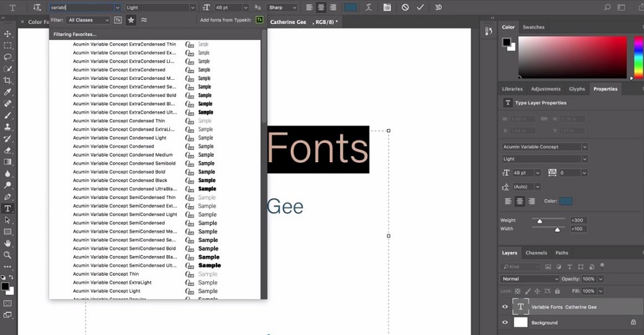644x335 pixels.
Task: Show favorite fonts with the star filter
Action: [x=131, y=20]
